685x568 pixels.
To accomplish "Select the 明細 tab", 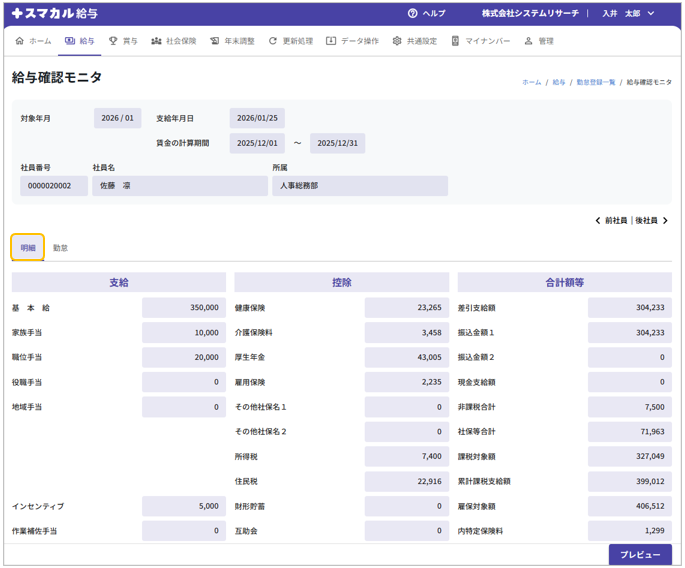I will click(28, 248).
